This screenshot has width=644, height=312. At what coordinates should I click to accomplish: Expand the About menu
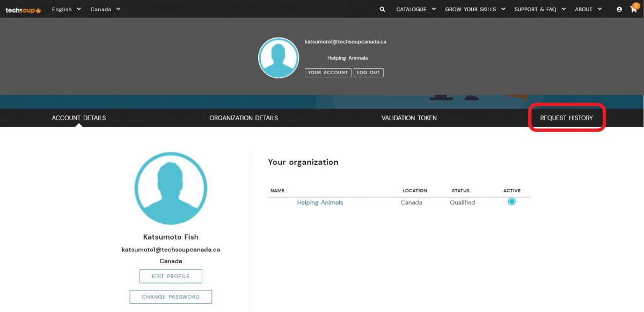(588, 10)
